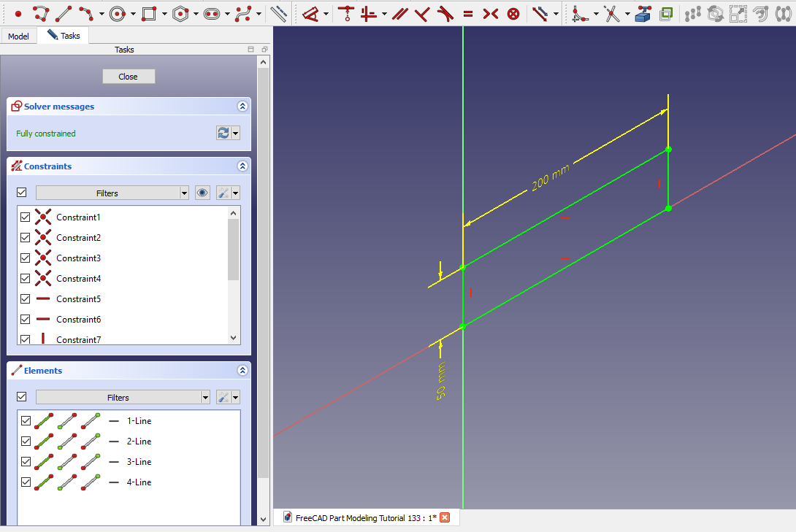This screenshot has width=796, height=532.
Task: Switch to the Model tab
Action: coord(18,36)
